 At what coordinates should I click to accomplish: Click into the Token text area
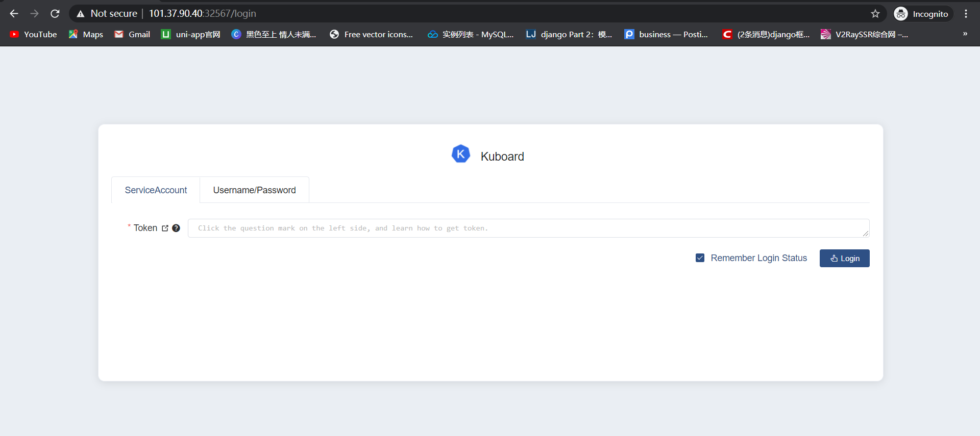click(x=528, y=228)
